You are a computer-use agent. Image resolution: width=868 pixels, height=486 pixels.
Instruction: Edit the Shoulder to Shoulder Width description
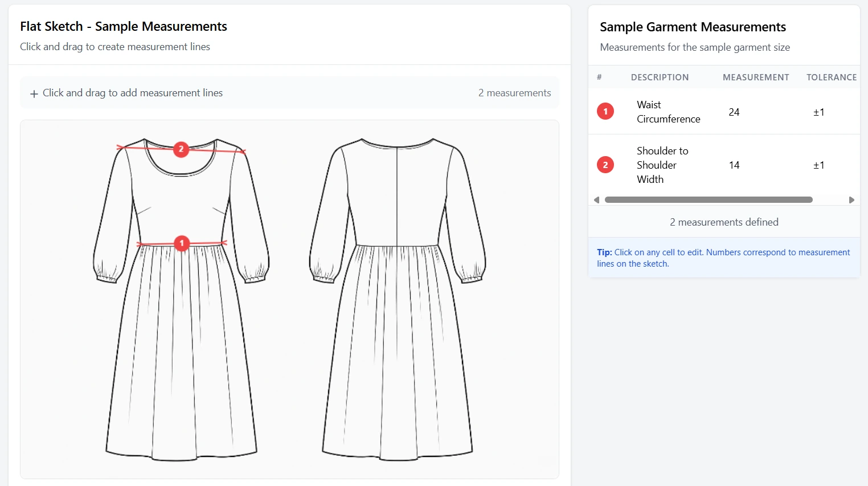[x=662, y=165]
